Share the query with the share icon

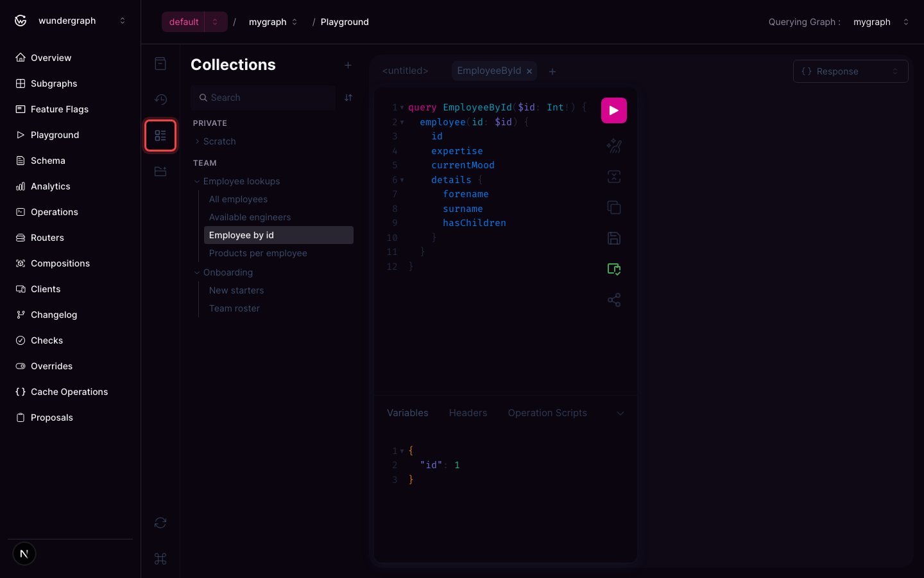pyautogui.click(x=613, y=300)
